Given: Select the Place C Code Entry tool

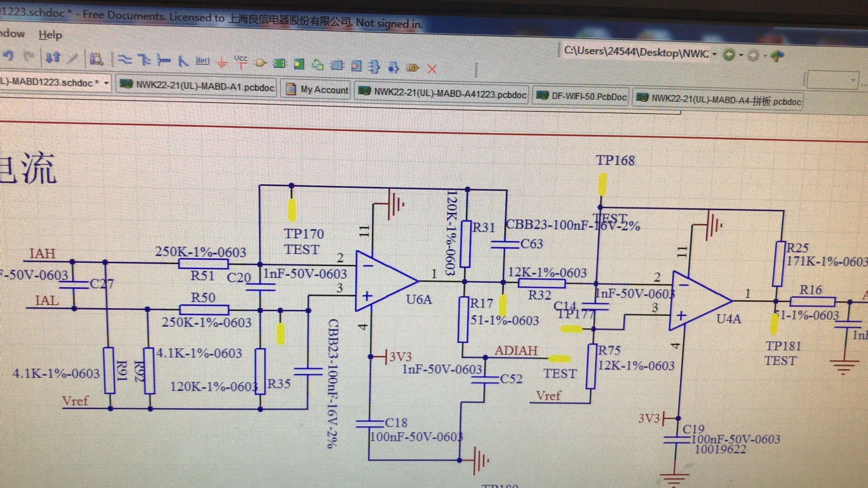Looking at the screenshot, I should (x=356, y=66).
